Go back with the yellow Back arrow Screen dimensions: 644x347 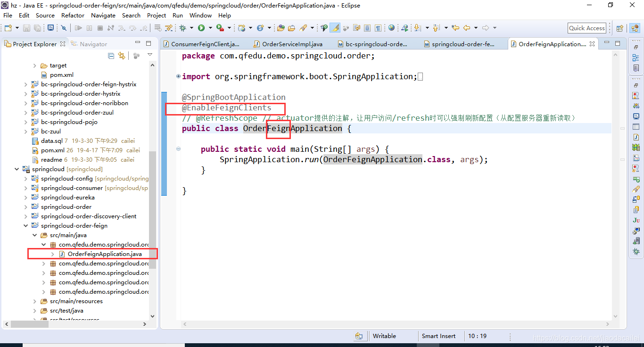467,28
